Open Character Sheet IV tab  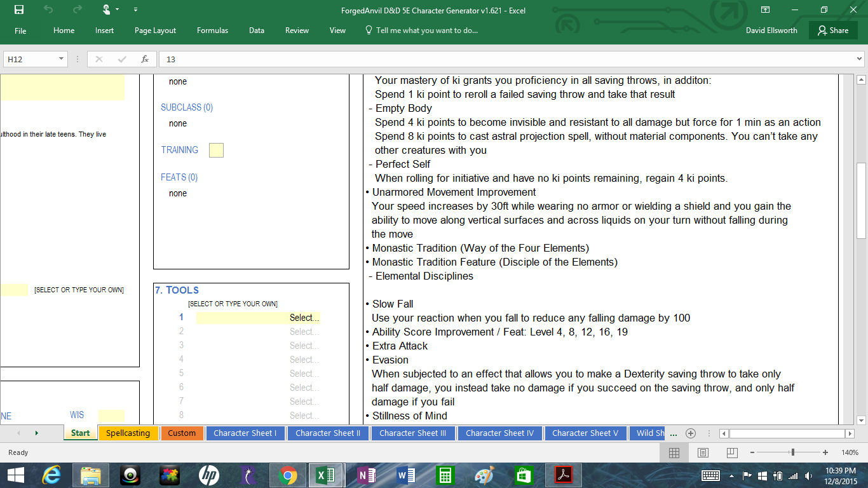[x=499, y=433]
